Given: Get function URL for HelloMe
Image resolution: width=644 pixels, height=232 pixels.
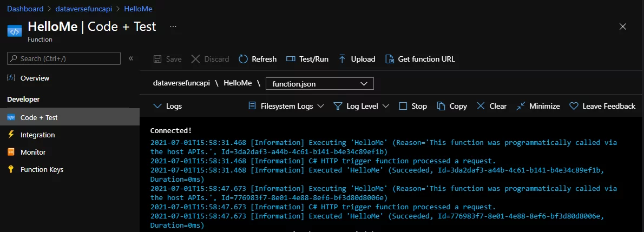Looking at the screenshot, I should pyautogui.click(x=420, y=59).
